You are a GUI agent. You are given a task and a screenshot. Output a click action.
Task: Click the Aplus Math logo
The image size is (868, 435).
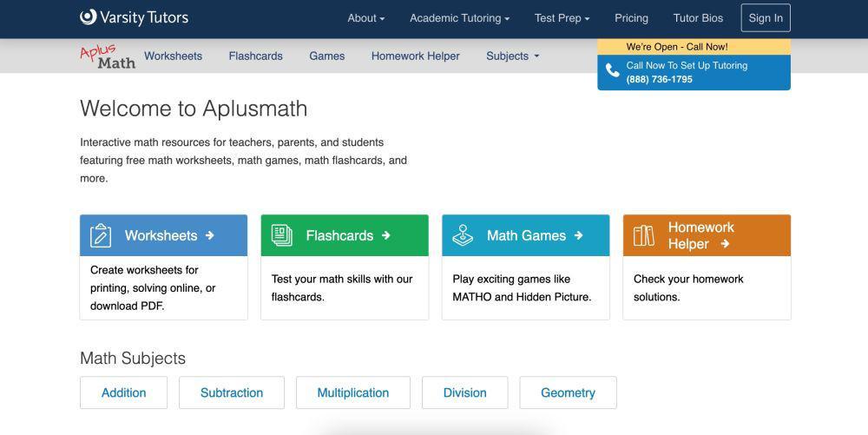(108, 56)
